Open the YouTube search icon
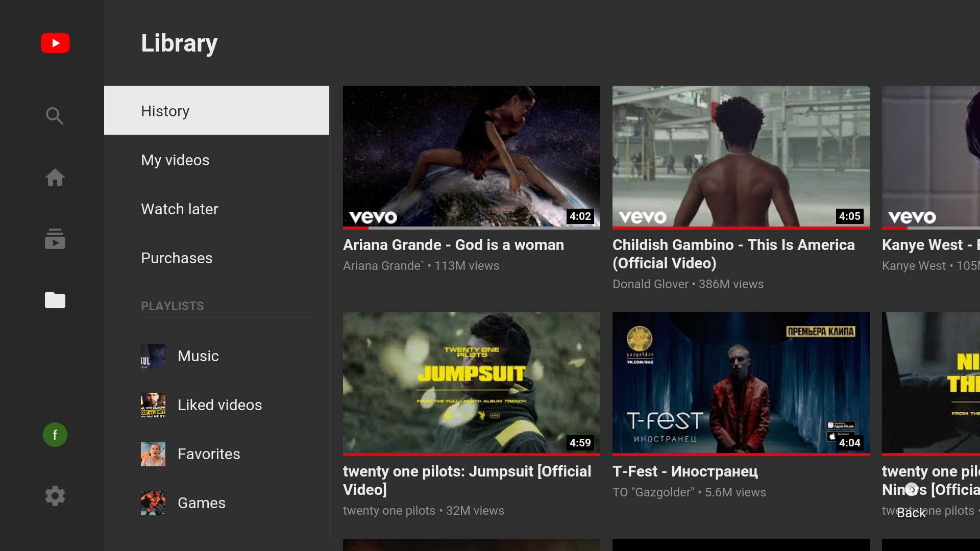 [55, 116]
